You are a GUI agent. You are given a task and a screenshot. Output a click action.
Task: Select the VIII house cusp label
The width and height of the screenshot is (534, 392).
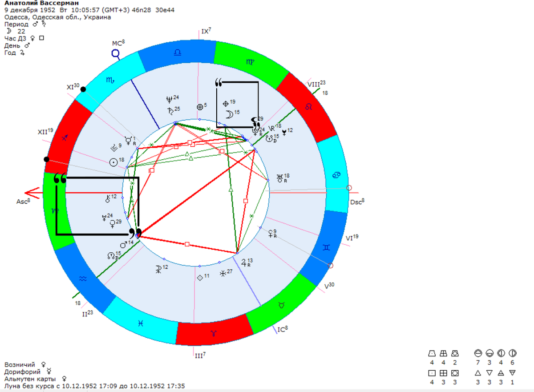316,84
